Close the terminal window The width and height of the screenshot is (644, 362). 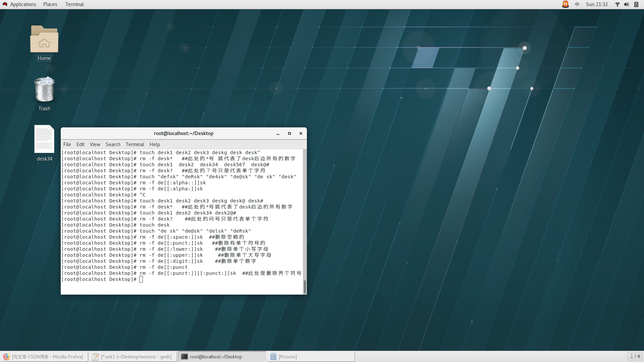click(x=301, y=133)
